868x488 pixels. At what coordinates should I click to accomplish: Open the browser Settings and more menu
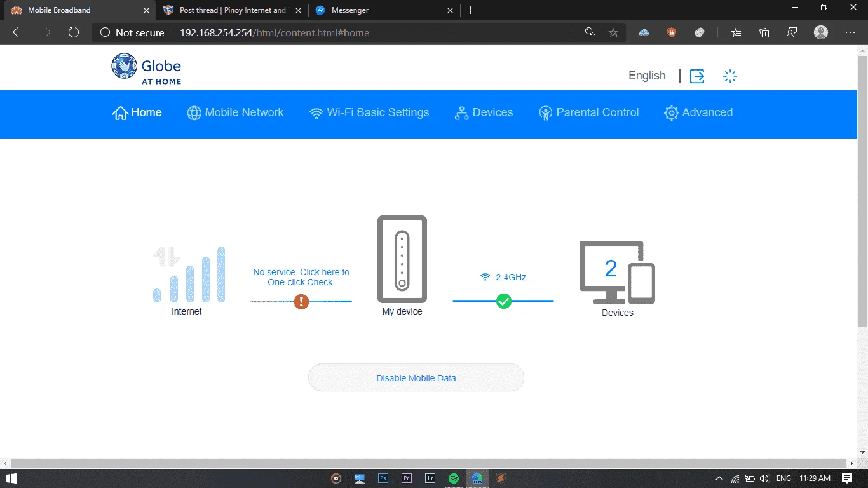pos(850,32)
